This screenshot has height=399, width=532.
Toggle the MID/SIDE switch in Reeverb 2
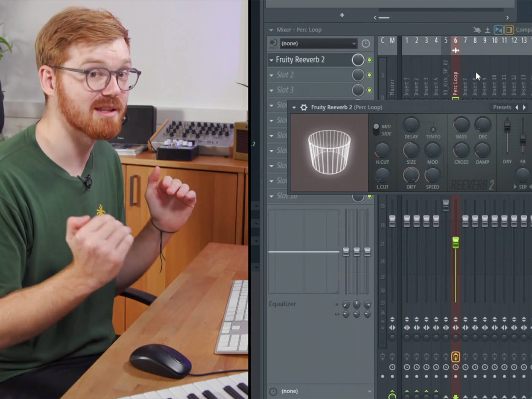(375, 126)
